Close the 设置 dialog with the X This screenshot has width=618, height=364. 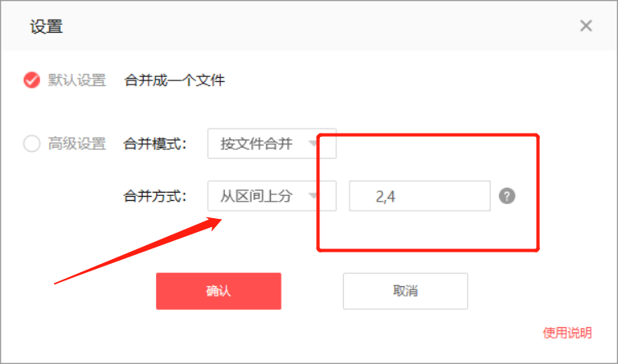pos(586,26)
